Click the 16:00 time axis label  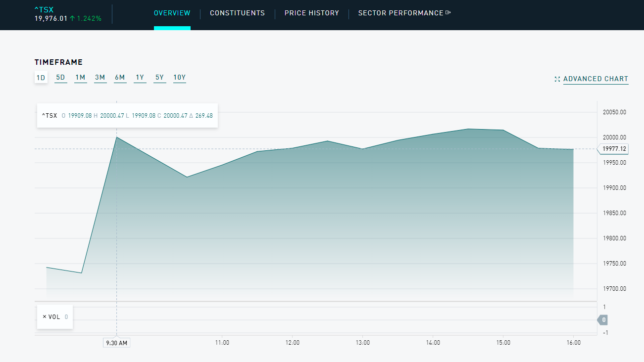(x=574, y=342)
